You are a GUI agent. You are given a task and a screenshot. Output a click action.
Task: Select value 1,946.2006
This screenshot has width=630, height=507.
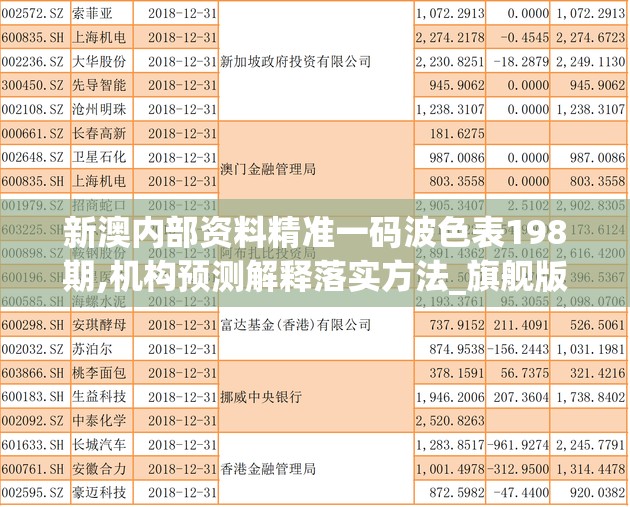click(450, 397)
